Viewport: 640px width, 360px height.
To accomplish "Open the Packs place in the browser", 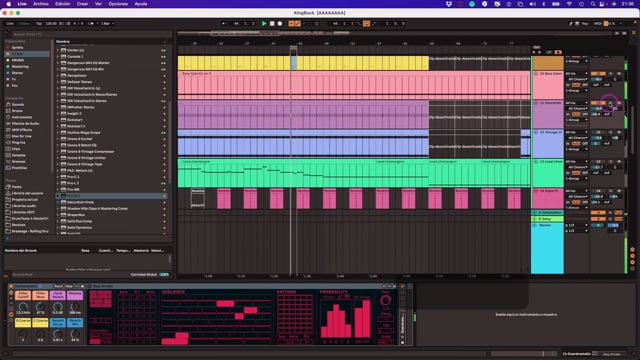I will point(17,187).
